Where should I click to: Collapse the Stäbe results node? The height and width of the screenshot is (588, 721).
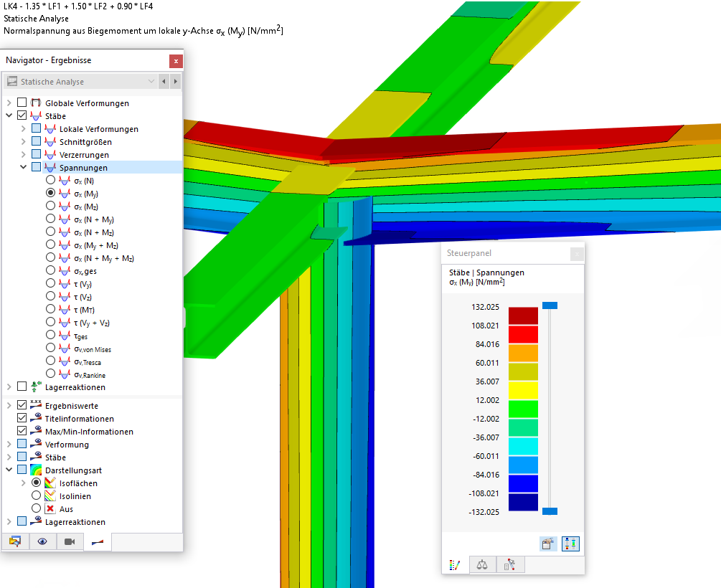[x=9, y=115]
